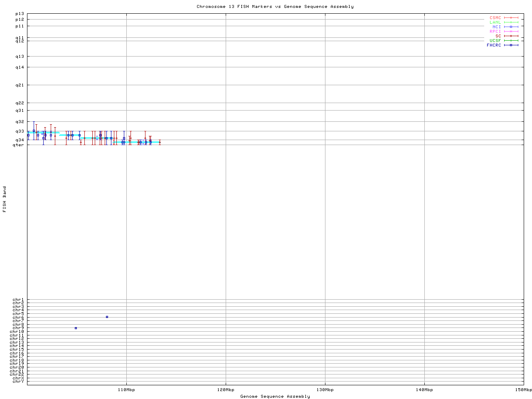The width and height of the screenshot is (532, 399).
Task: Select the rightmost red marker near qter
Action: 160,142
